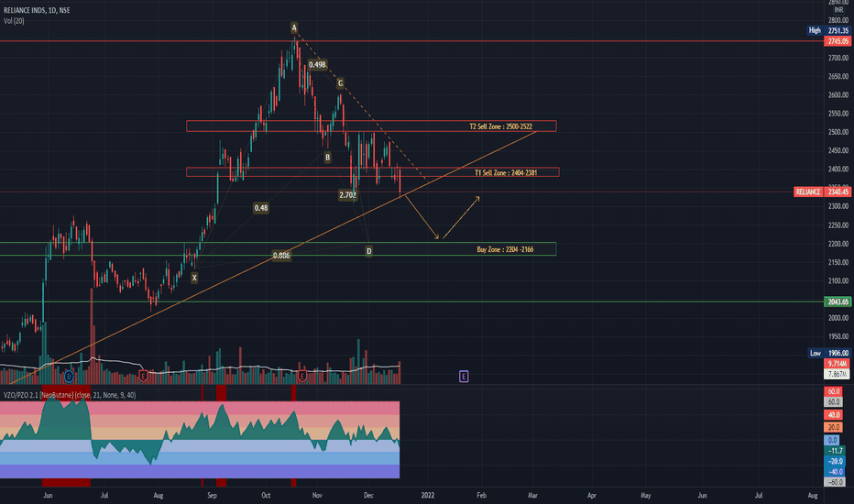Click the D point label

click(x=368, y=251)
